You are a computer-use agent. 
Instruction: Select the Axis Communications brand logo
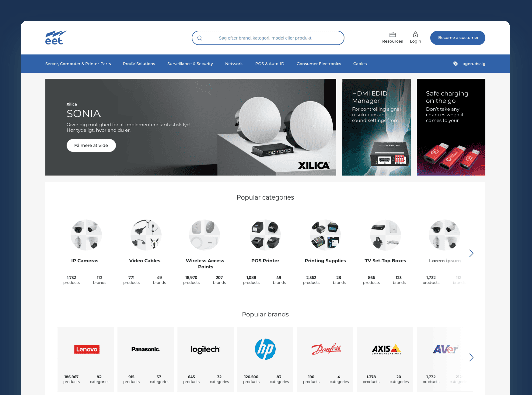click(386, 349)
